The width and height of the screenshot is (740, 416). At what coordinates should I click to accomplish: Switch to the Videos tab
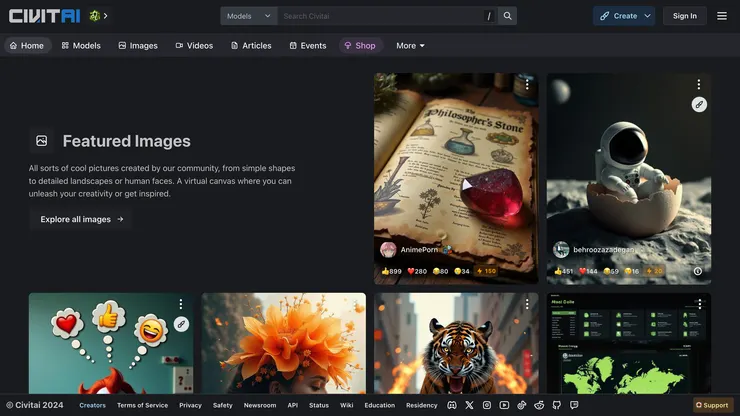[194, 46]
